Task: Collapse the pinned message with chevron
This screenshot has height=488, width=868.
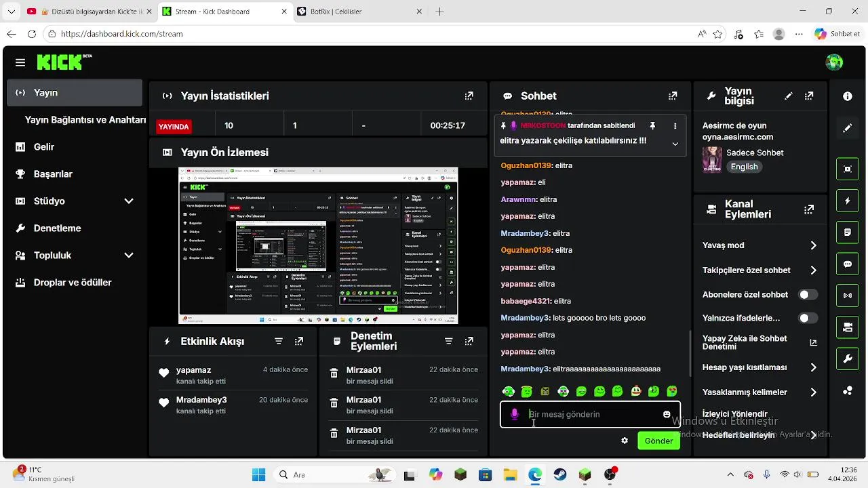Action: [675, 144]
